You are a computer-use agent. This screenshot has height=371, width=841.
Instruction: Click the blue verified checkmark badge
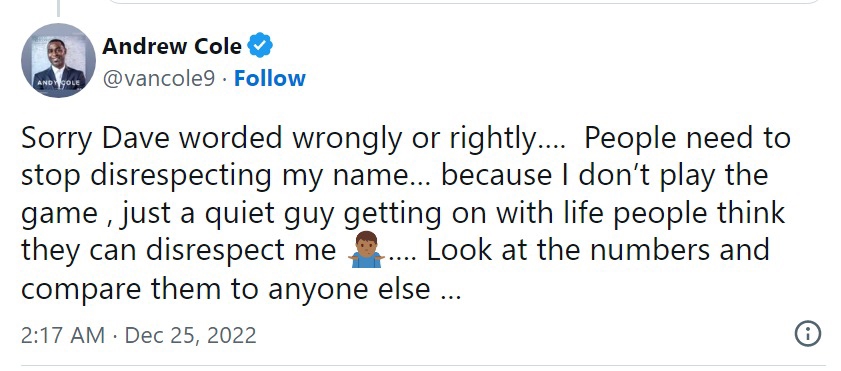[260, 46]
